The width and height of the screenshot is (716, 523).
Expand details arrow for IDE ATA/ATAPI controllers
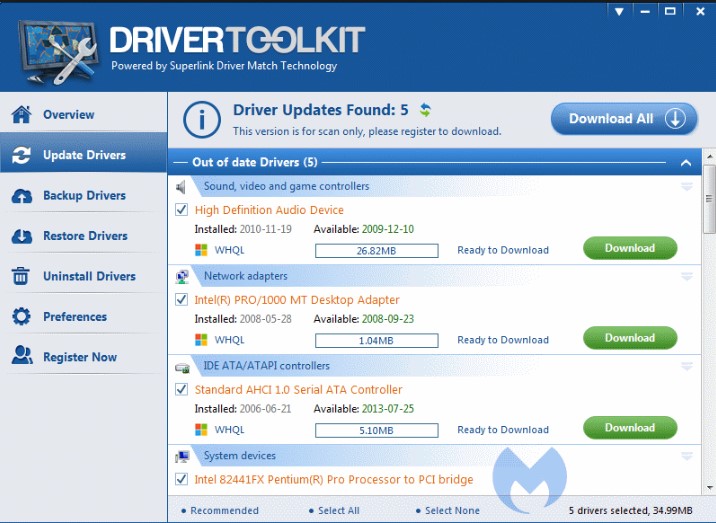[687, 366]
